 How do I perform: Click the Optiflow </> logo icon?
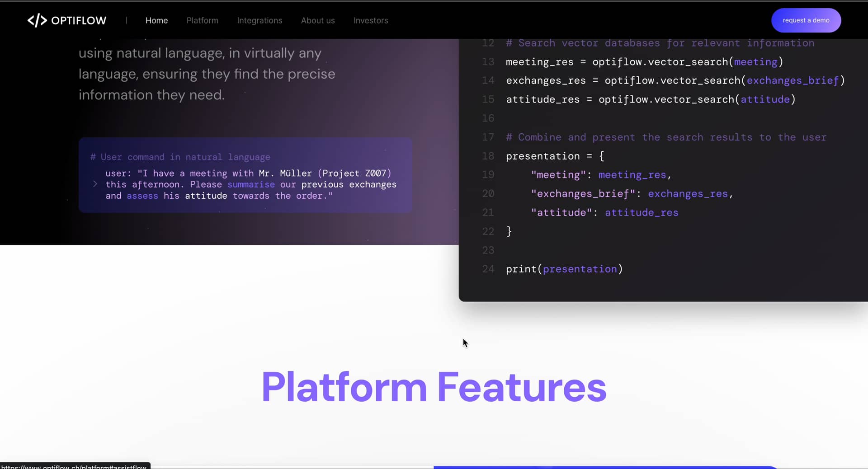tap(37, 20)
